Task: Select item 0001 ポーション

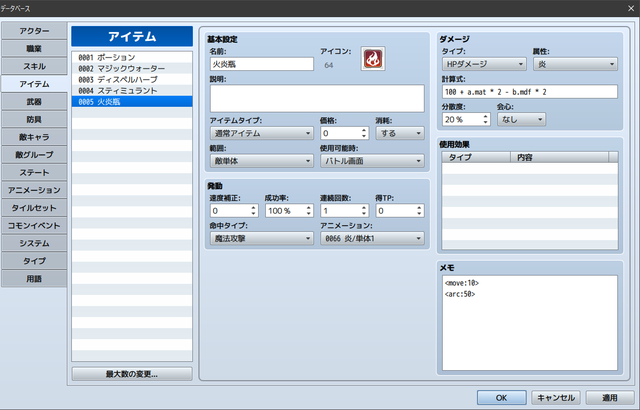Action: [x=132, y=57]
